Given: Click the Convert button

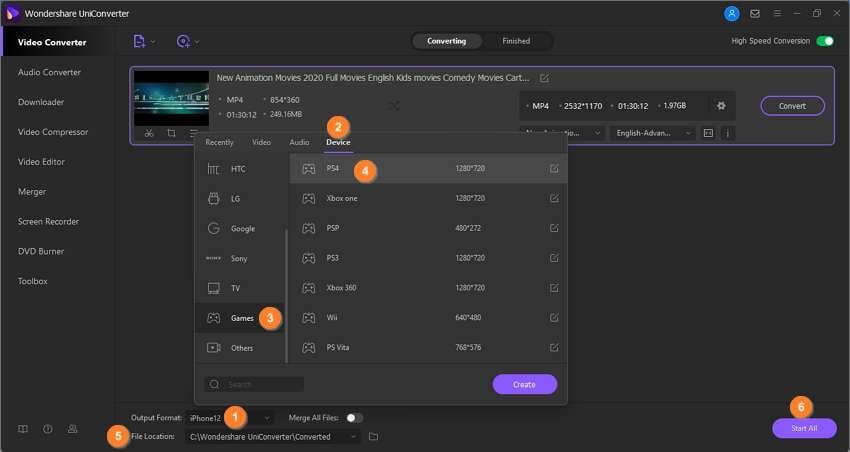Looking at the screenshot, I should click(x=793, y=106).
